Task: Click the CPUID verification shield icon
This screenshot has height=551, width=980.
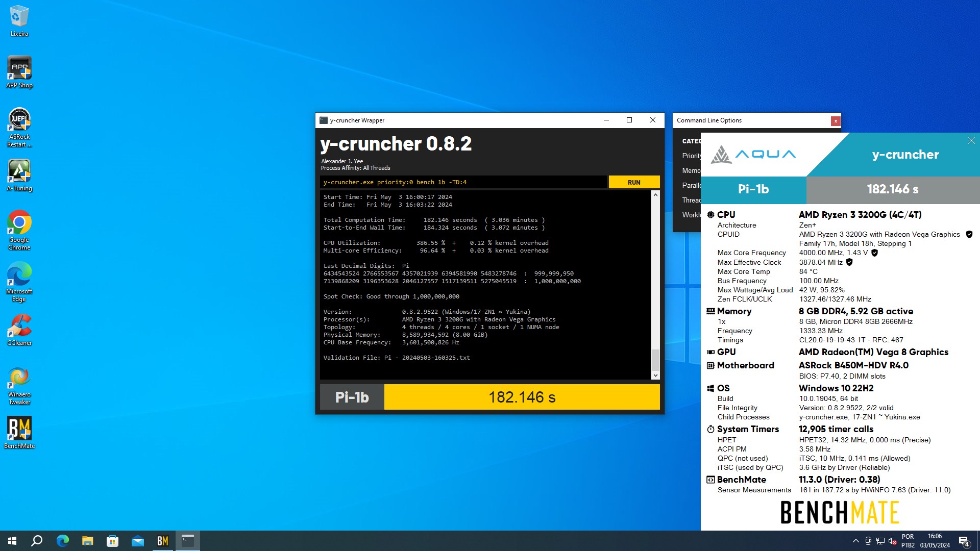Action: (x=969, y=234)
